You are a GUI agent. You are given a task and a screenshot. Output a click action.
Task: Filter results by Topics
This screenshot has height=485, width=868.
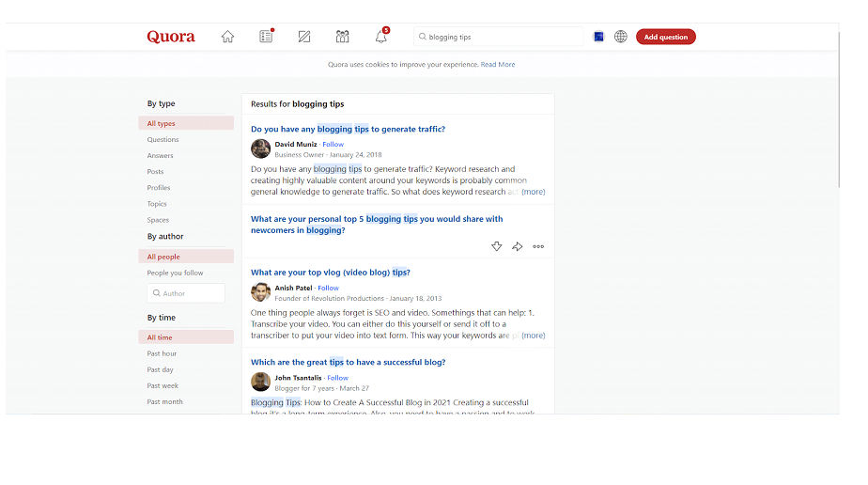pyautogui.click(x=157, y=204)
